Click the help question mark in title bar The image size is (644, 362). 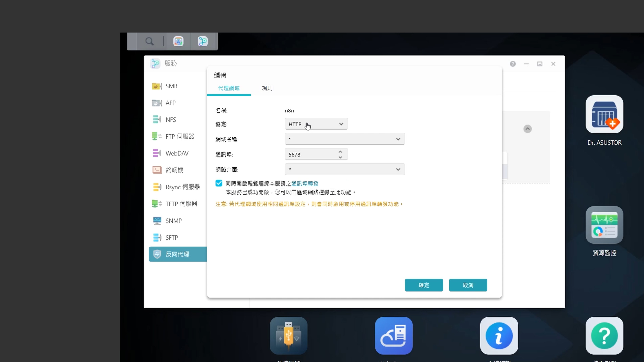point(513,64)
